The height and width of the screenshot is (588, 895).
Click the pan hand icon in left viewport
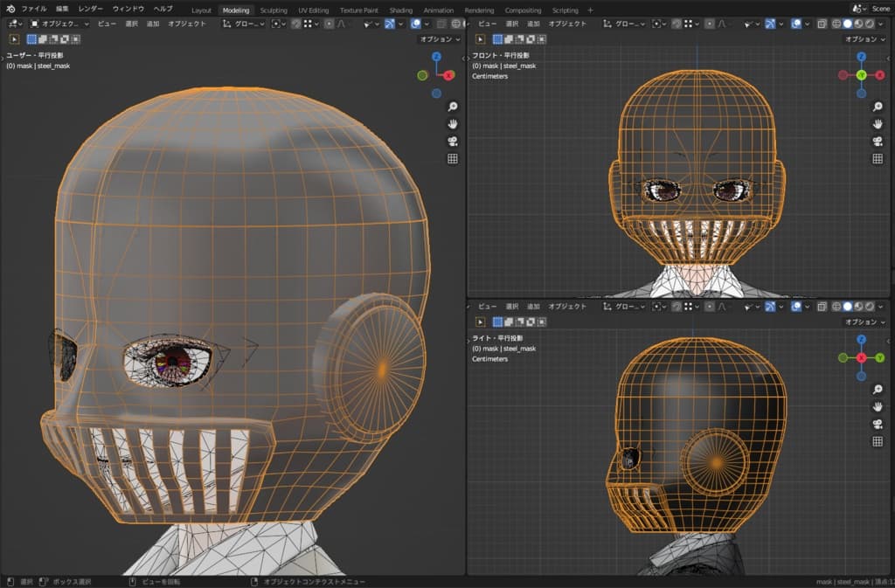453,124
